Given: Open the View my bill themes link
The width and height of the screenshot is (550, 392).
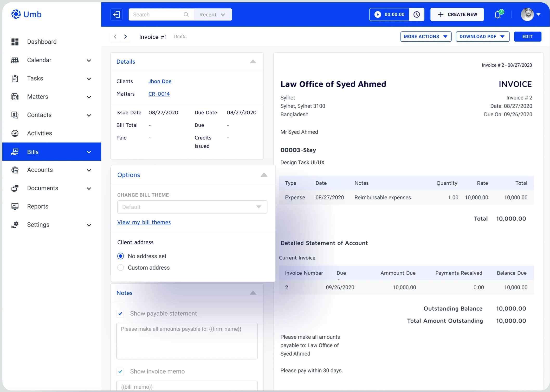Looking at the screenshot, I should (x=144, y=222).
